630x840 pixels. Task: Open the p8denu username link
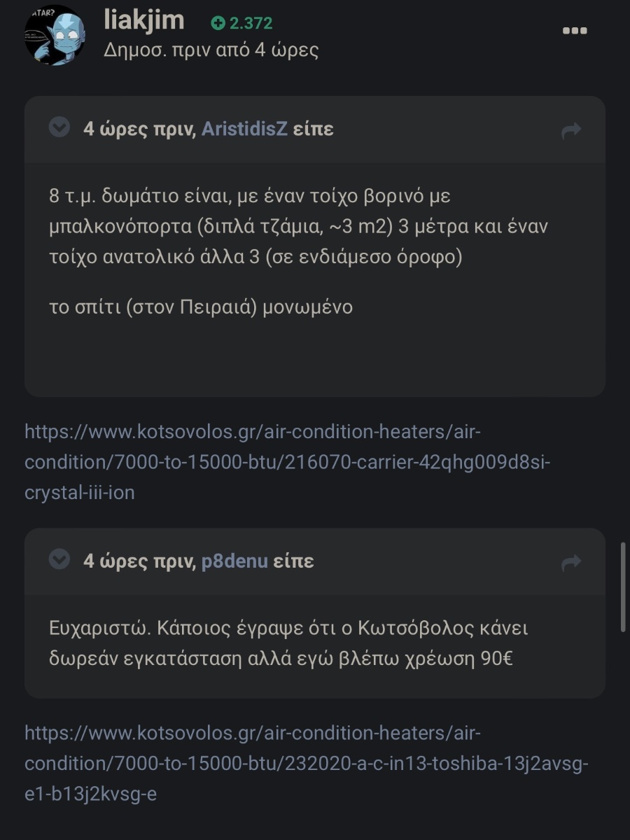234,561
